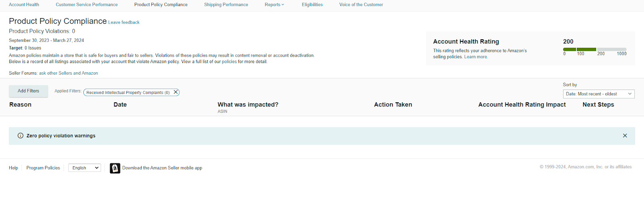
Task: Click the info icon in warning banner
Action: click(x=21, y=136)
